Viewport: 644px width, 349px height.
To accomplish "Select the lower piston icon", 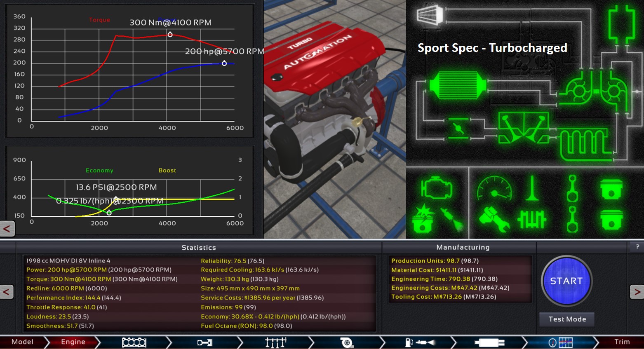I will click(611, 219).
